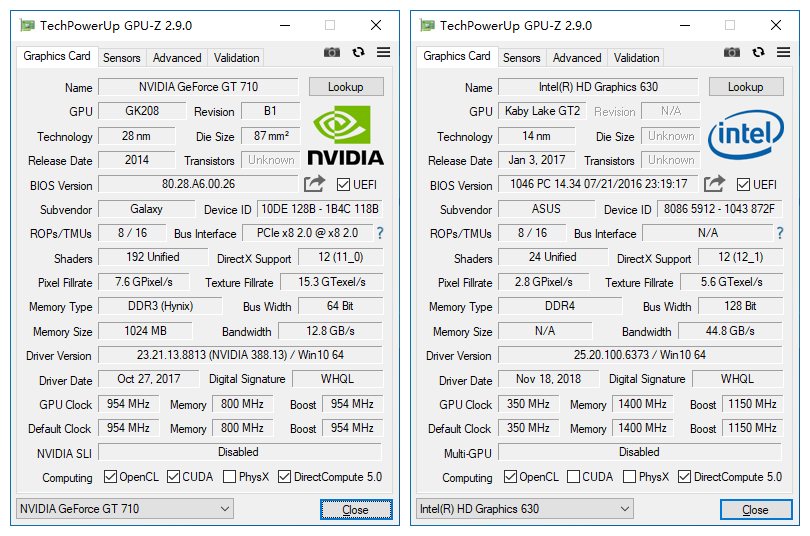The image size is (810, 536).
Task: Open the NVIDIA GeForce GT 710 GPU selector dropdown
Action: 124,509
